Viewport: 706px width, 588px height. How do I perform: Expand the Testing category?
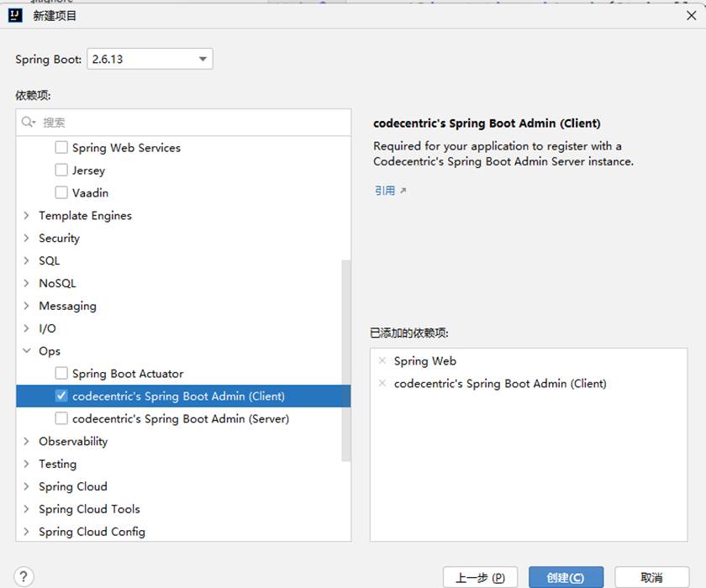[x=26, y=464]
